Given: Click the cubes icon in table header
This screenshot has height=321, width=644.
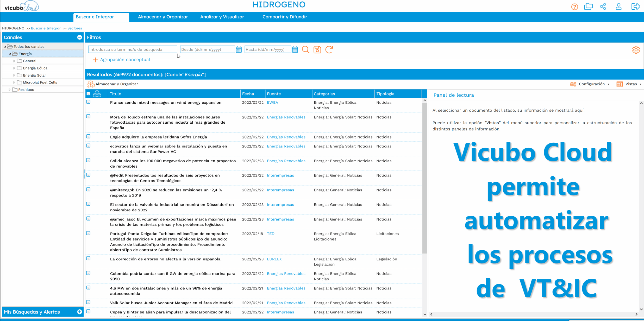Looking at the screenshot, I should (x=97, y=94).
